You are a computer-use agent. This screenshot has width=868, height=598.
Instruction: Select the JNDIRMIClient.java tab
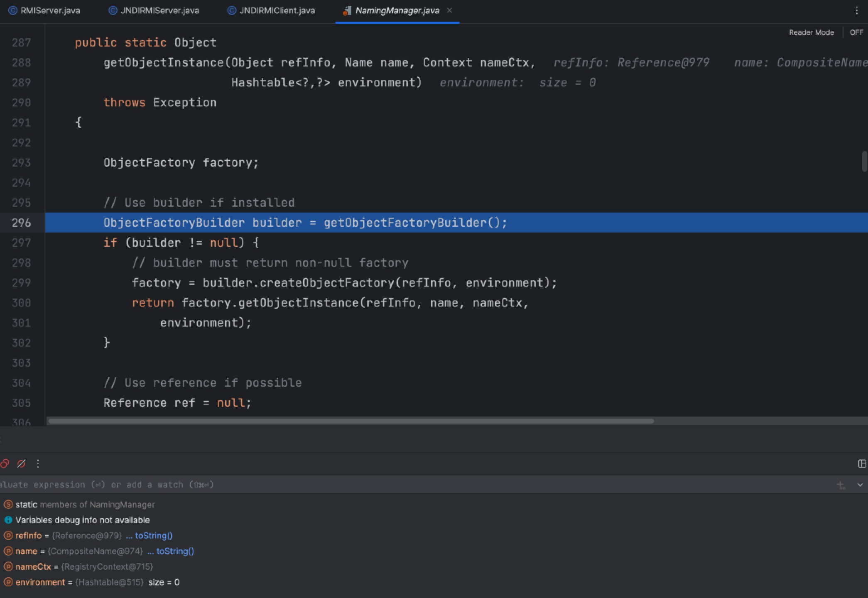[x=272, y=11]
